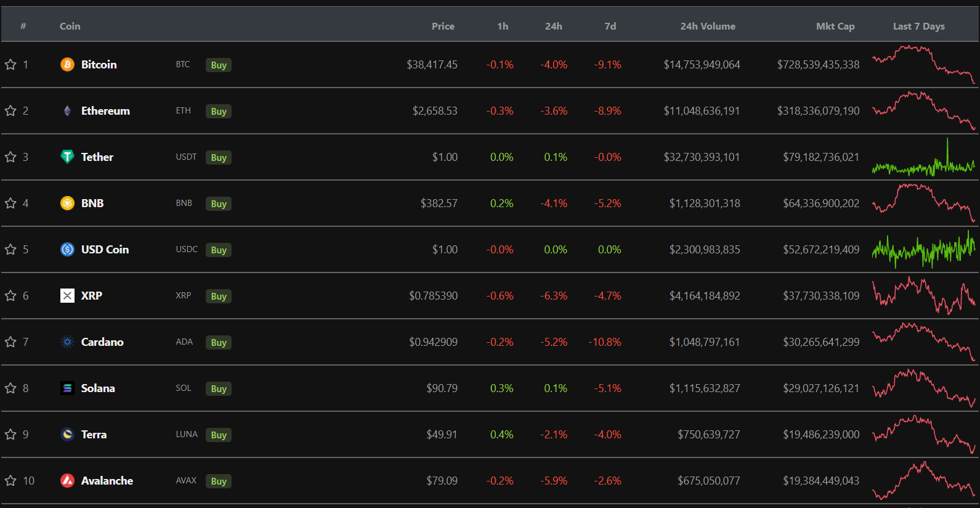The width and height of the screenshot is (980, 508).
Task: Click Buy in the BNB row
Action: [219, 204]
